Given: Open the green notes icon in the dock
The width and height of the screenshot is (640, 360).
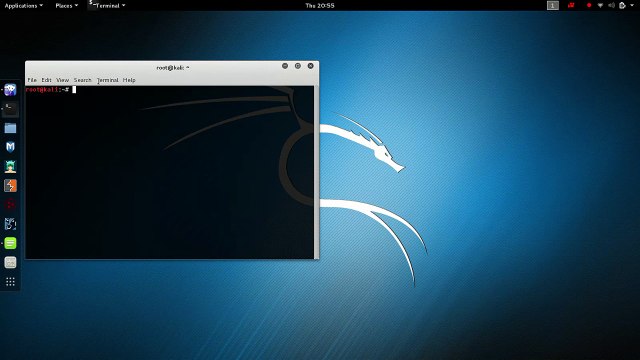Looking at the screenshot, I should point(10,243).
